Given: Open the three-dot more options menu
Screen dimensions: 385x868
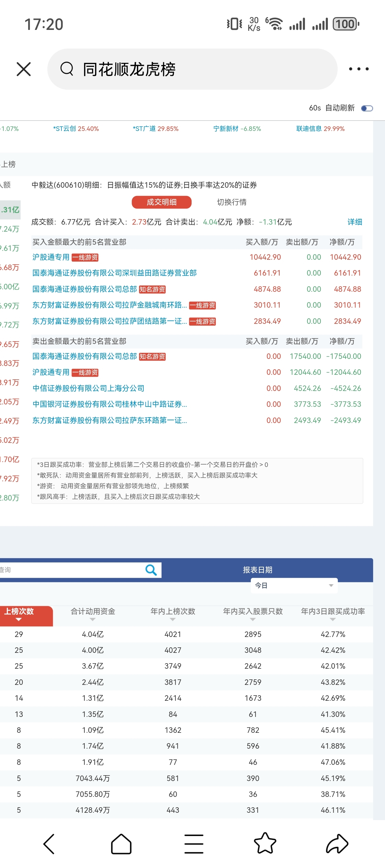Looking at the screenshot, I should (x=359, y=69).
